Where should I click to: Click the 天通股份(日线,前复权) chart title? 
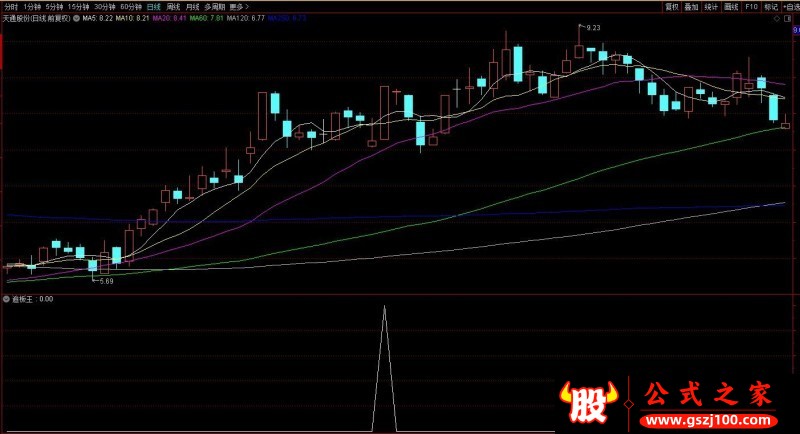(x=36, y=18)
